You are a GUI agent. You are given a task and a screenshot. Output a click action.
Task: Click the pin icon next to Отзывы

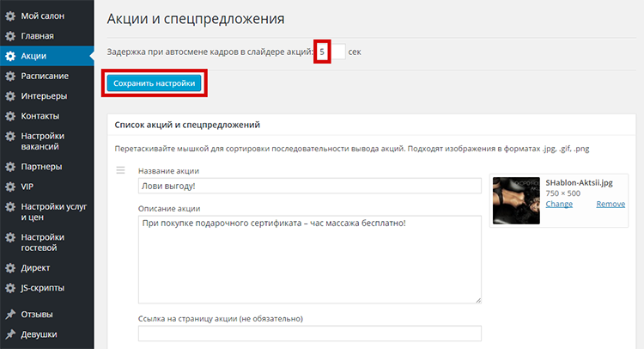pyautogui.click(x=10, y=315)
